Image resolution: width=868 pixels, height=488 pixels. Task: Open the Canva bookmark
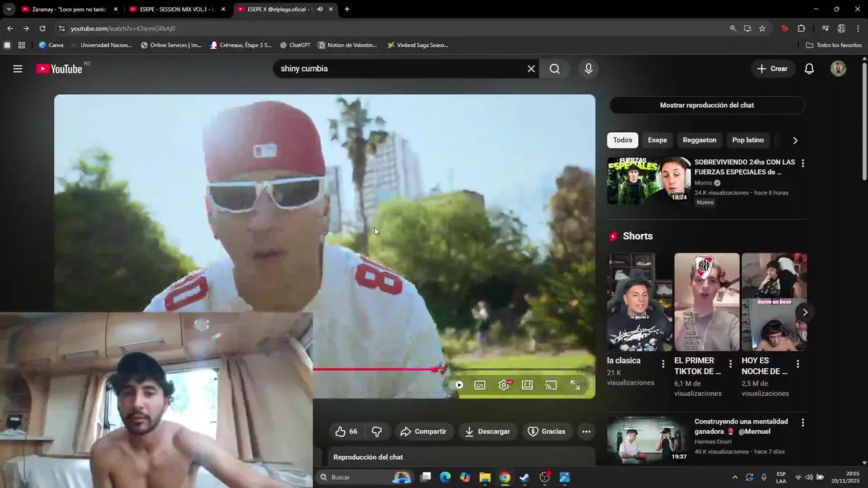tap(52, 45)
